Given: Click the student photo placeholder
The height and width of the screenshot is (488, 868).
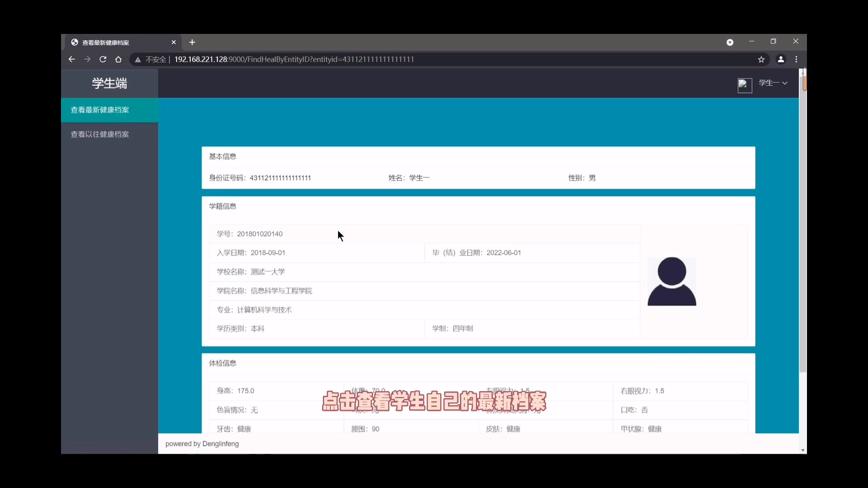Looking at the screenshot, I should [672, 282].
